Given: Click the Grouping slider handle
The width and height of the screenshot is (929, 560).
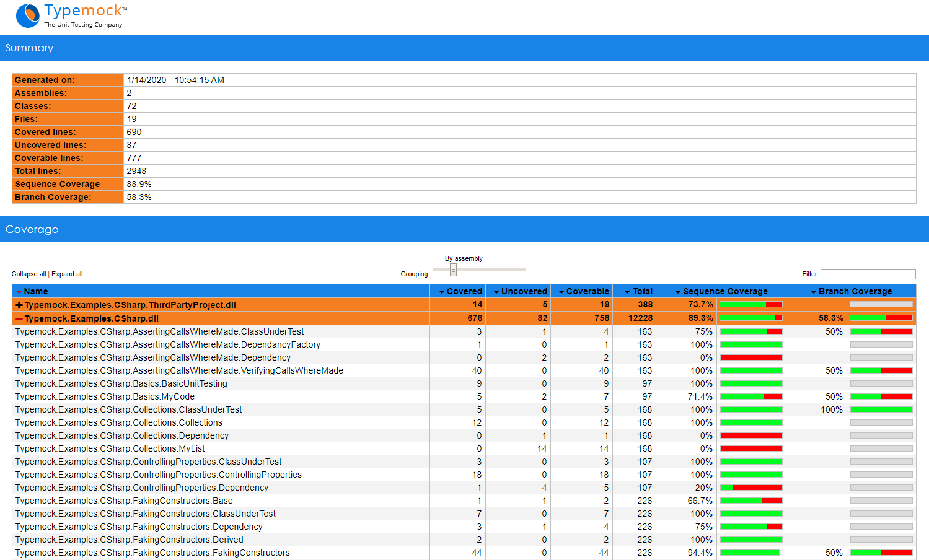Looking at the screenshot, I should 453,269.
